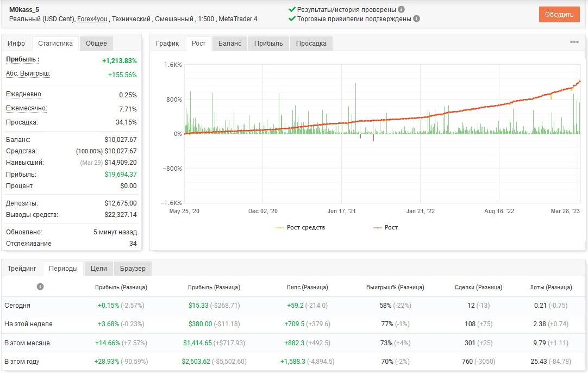This screenshot has height=373, width=588.
Task: Open the Баланс chart tab
Action: pos(230,43)
